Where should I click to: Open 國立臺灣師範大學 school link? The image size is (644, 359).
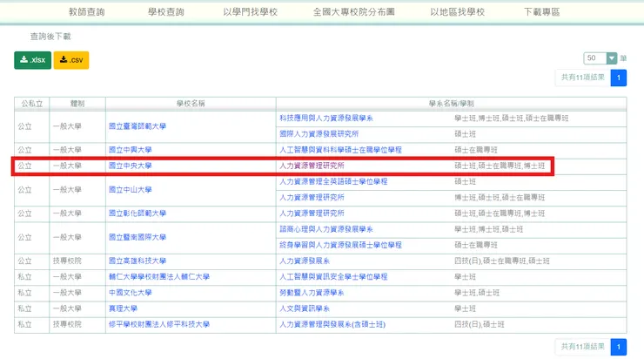[x=138, y=126]
